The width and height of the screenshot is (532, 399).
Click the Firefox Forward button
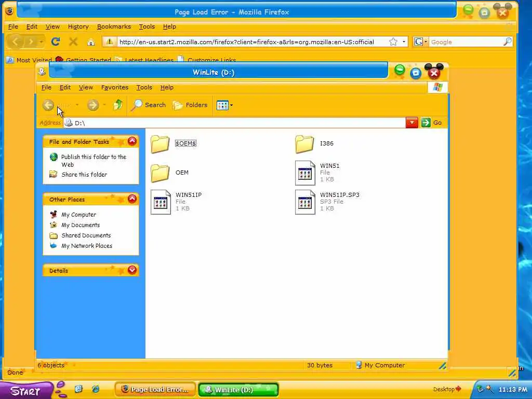tap(31, 42)
